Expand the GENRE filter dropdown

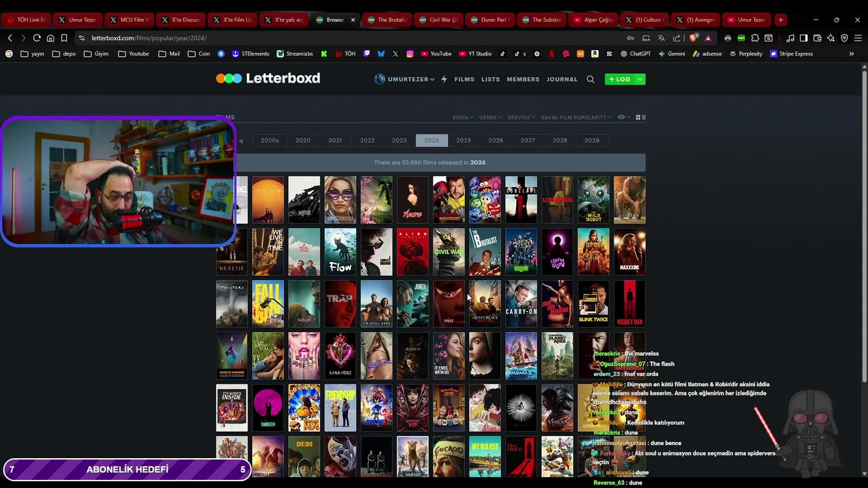[x=491, y=117]
